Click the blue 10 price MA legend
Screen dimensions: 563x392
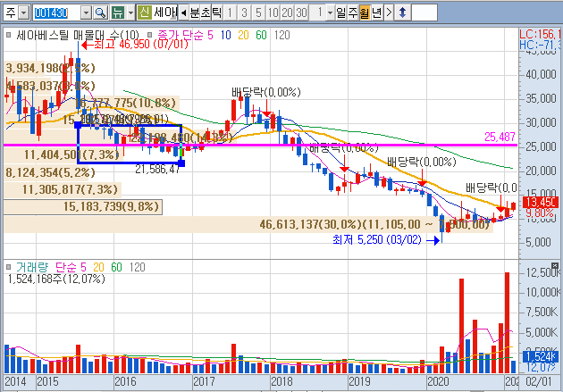point(225,35)
